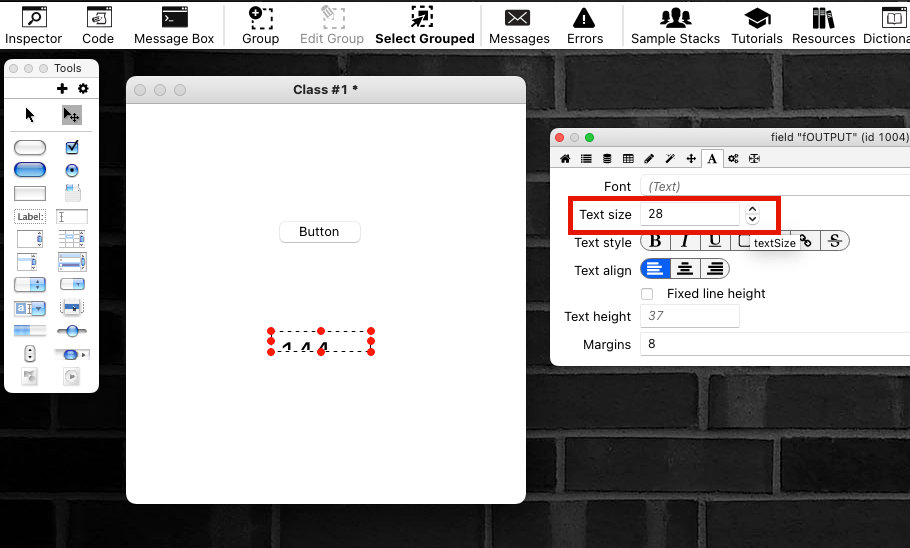Align text center
This screenshot has height=548, width=910.
click(x=685, y=269)
